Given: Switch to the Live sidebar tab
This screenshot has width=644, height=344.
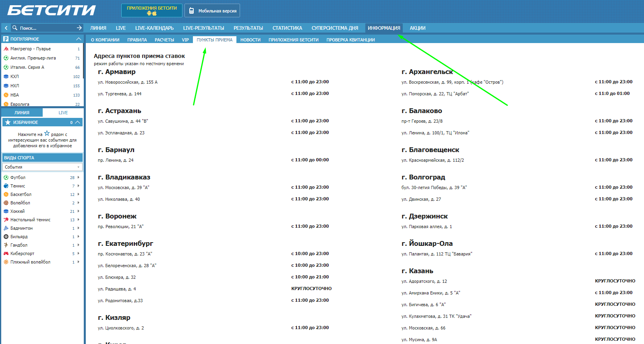Looking at the screenshot, I should (63, 113).
